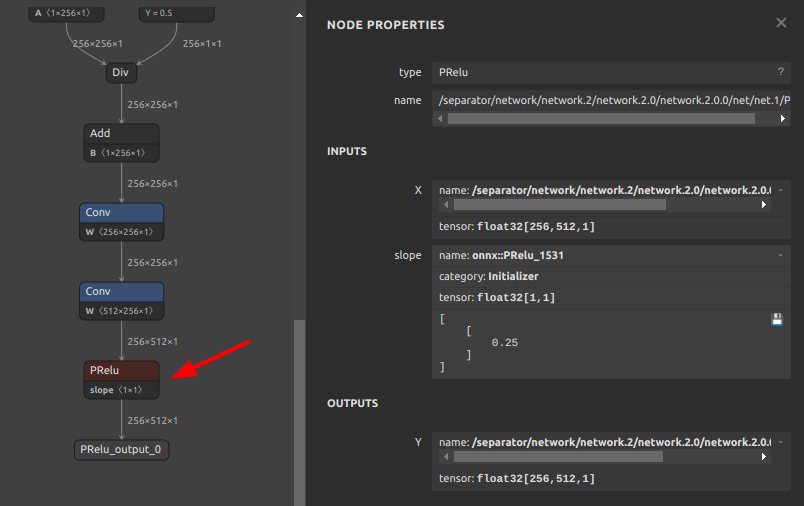Click the graph scrollbar up arrow
Viewport: 804px width, 506px height.
tap(299, 17)
